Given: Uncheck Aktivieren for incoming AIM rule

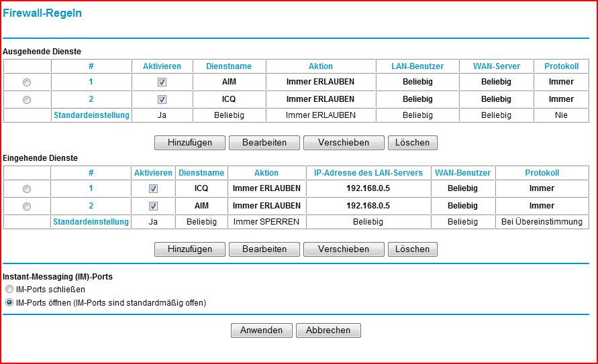Looking at the screenshot, I should click(x=153, y=206).
